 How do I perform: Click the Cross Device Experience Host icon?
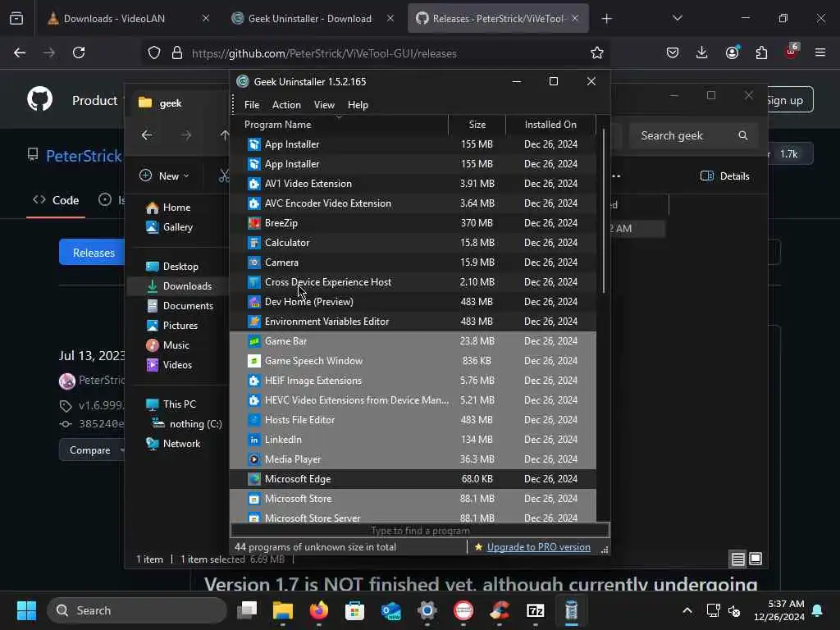[254, 282]
